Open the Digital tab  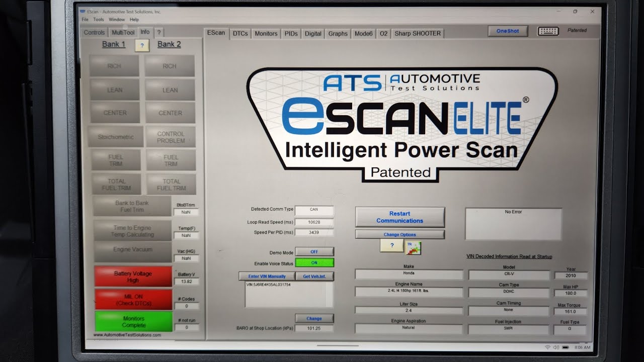(313, 34)
